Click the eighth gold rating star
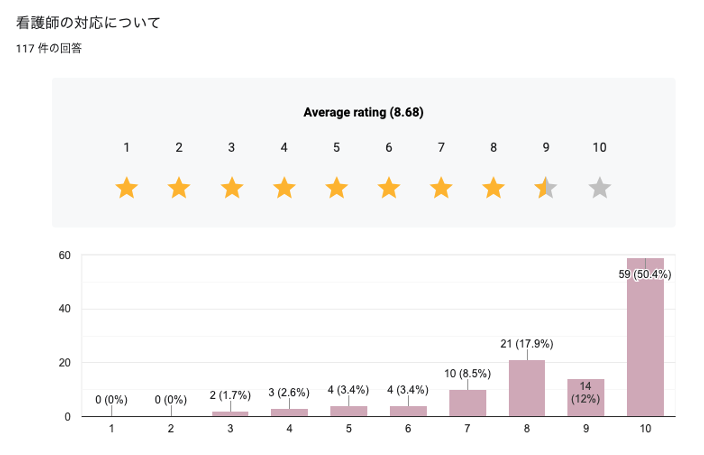This screenshot has width=704, height=455. (x=494, y=187)
